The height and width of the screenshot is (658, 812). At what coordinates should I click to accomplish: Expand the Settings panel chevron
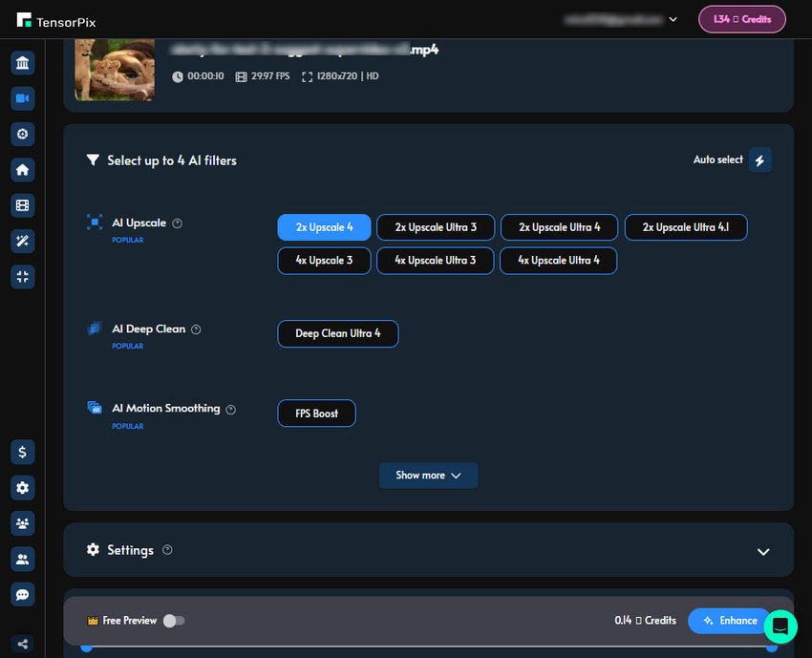pyautogui.click(x=763, y=552)
